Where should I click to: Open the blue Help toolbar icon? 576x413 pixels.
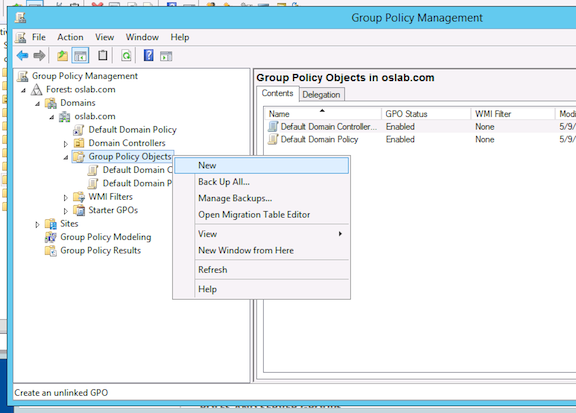click(149, 56)
